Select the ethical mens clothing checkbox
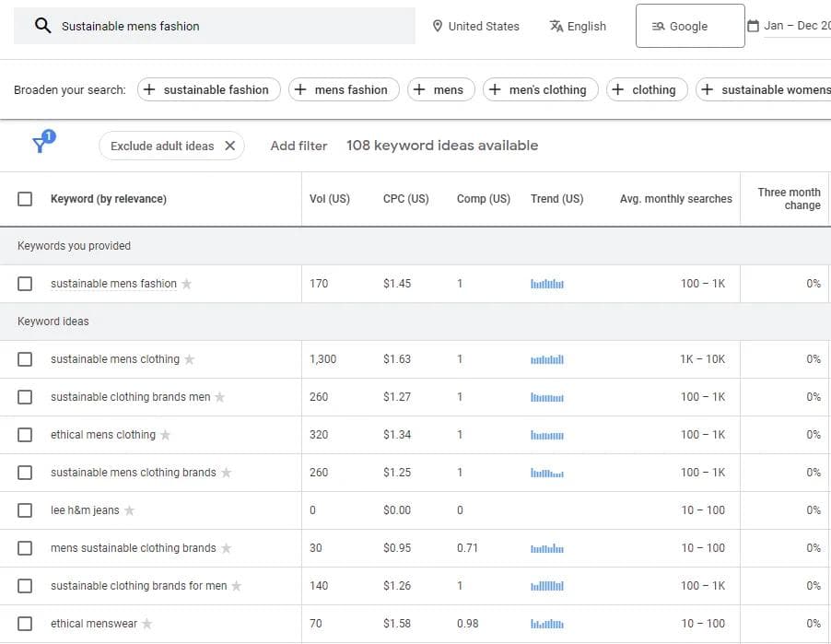 pyautogui.click(x=25, y=435)
